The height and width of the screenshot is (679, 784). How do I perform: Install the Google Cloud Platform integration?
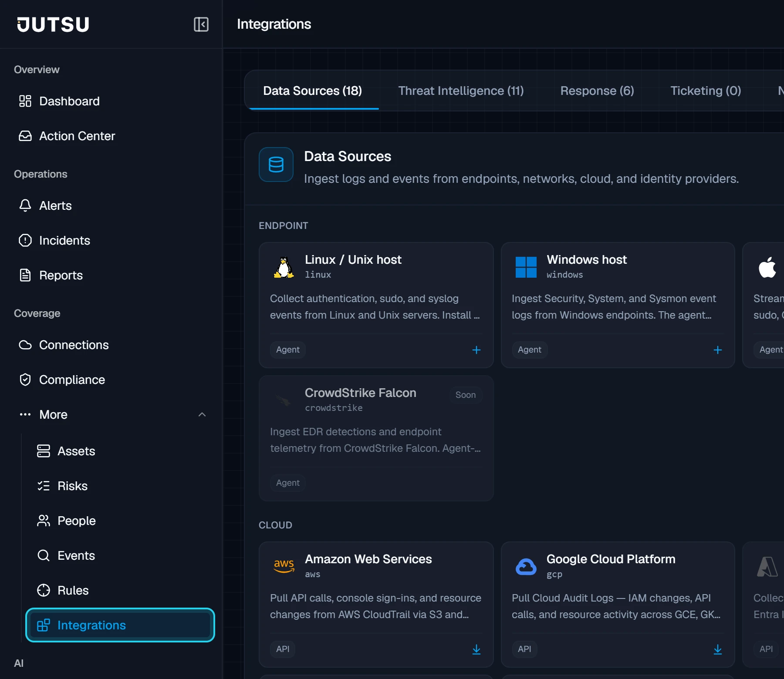point(718,649)
